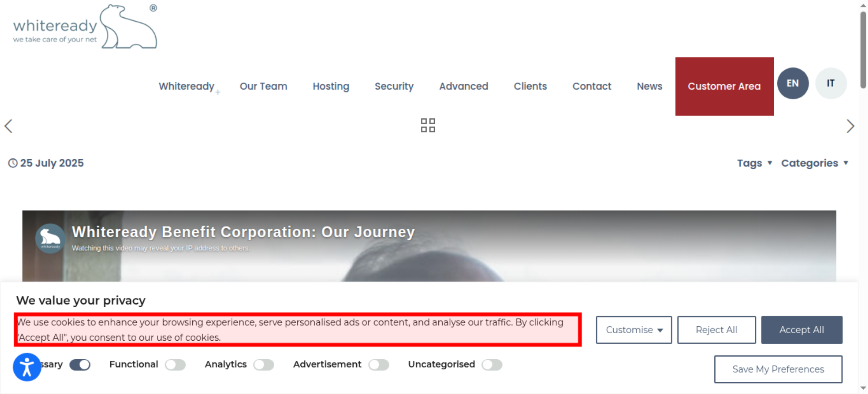Enable the Functional cookies toggle

[x=175, y=365]
